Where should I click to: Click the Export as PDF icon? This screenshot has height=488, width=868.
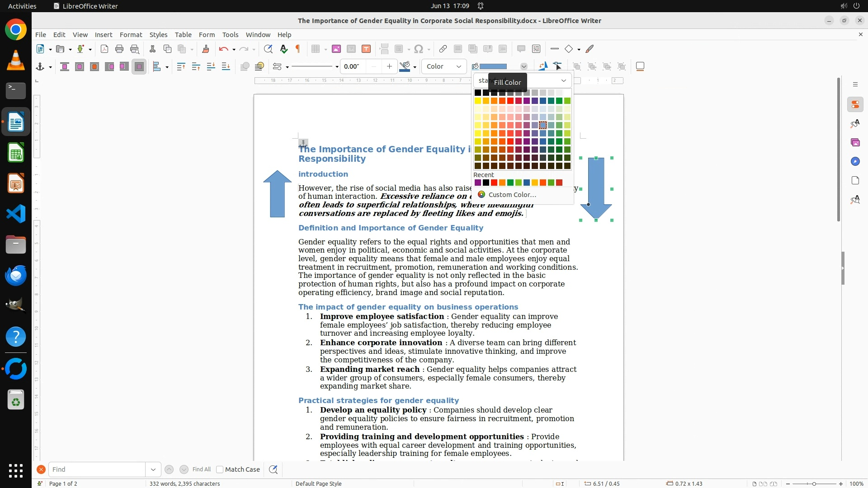(x=104, y=49)
